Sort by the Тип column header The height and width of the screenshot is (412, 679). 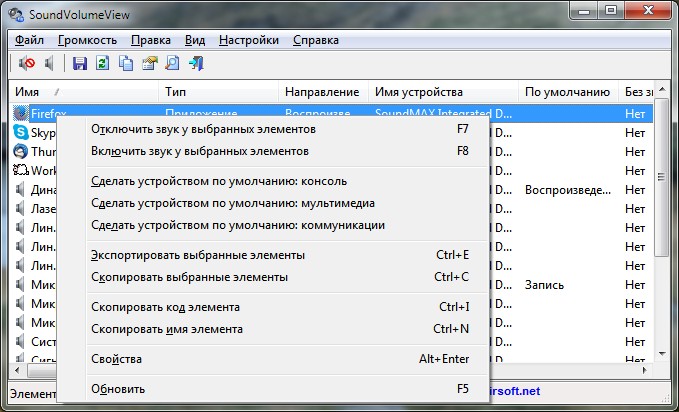pyautogui.click(x=219, y=92)
